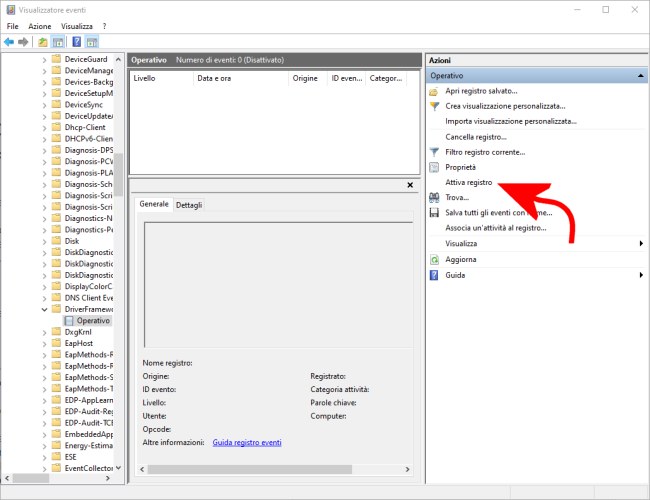This screenshot has height=500, width=650.
Task: Click the open folder icon beside Apri registro salvato
Action: pos(434,91)
